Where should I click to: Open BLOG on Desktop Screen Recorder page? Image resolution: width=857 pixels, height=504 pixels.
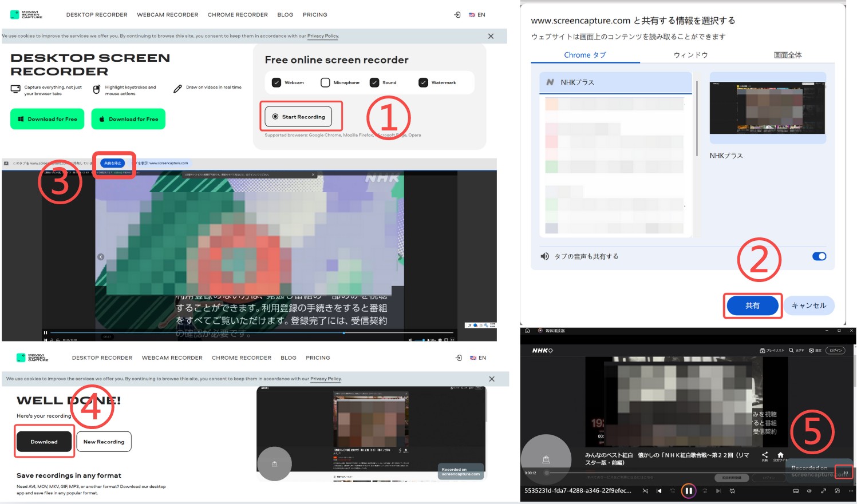click(285, 15)
